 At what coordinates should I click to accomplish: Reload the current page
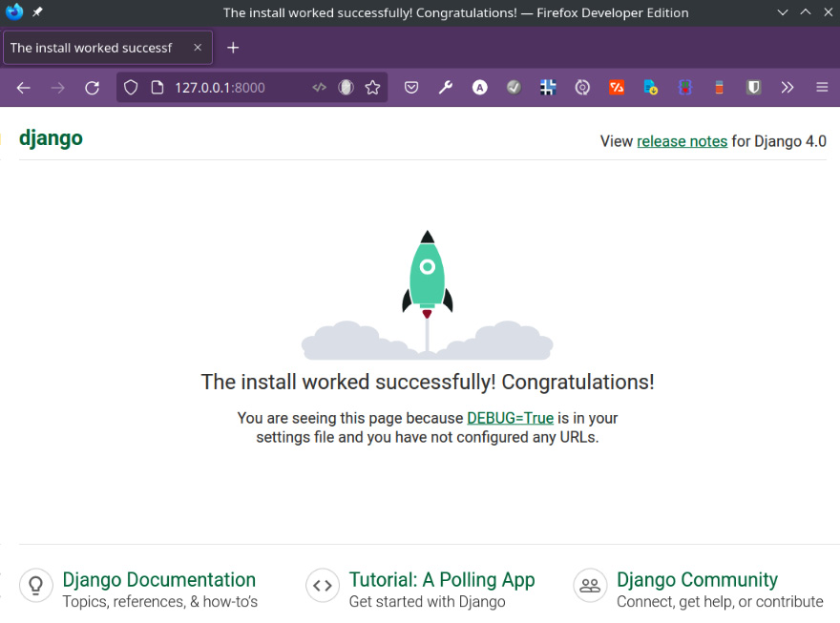(x=93, y=88)
